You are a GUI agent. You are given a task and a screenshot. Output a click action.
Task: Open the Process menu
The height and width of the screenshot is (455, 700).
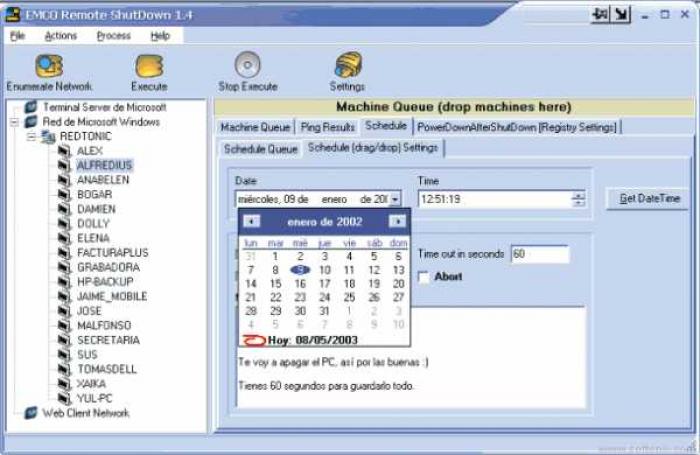coord(113,36)
